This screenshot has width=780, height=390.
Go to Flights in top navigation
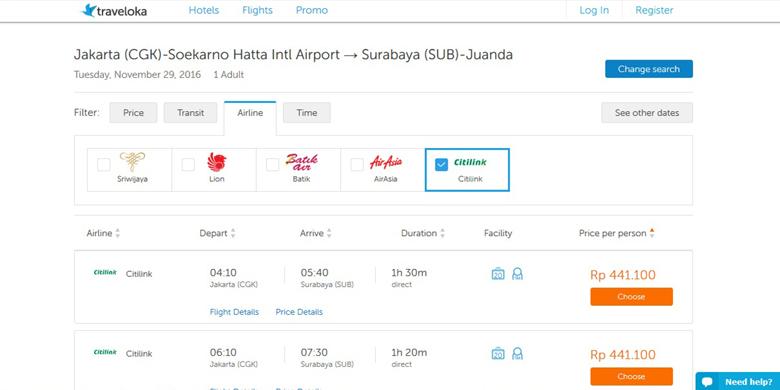tap(257, 10)
